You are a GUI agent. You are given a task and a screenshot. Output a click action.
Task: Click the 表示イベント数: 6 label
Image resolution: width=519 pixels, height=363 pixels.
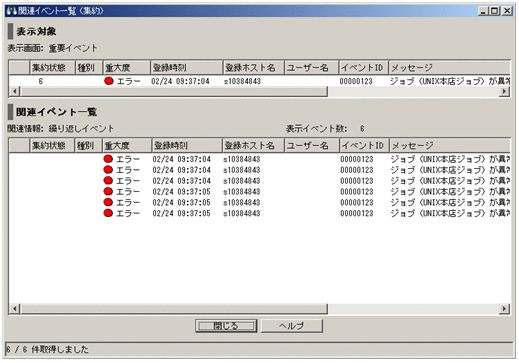[325, 128]
